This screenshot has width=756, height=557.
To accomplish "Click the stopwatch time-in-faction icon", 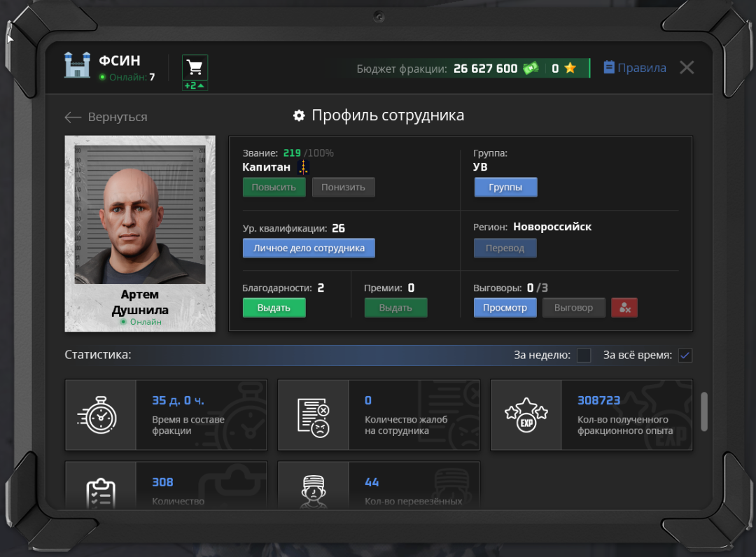I will pyautogui.click(x=97, y=415).
